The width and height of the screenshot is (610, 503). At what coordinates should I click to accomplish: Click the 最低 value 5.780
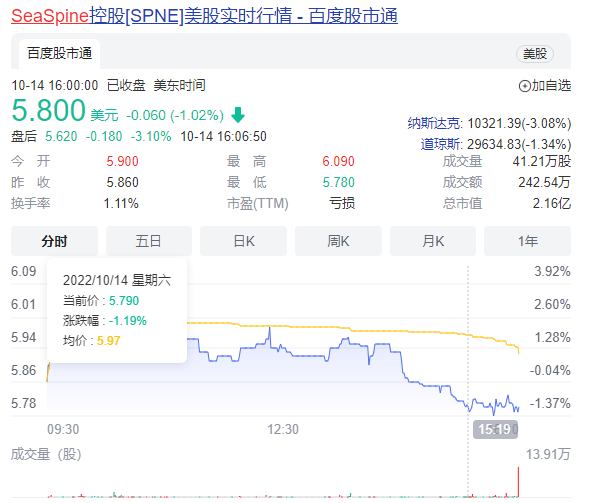338,182
